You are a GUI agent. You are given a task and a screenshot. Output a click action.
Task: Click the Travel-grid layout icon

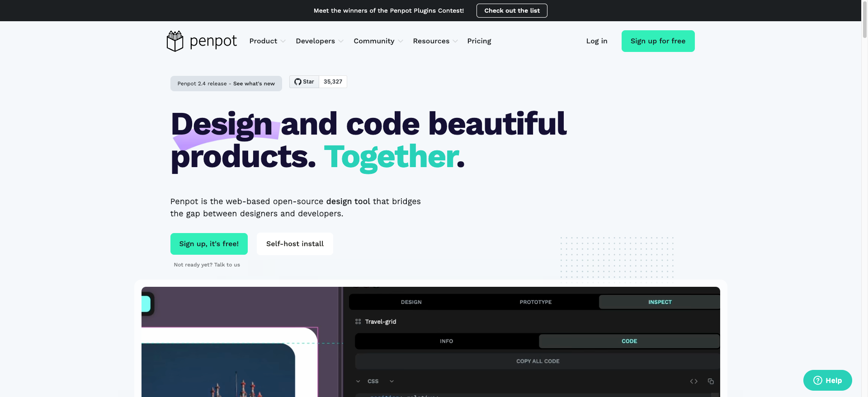click(358, 322)
